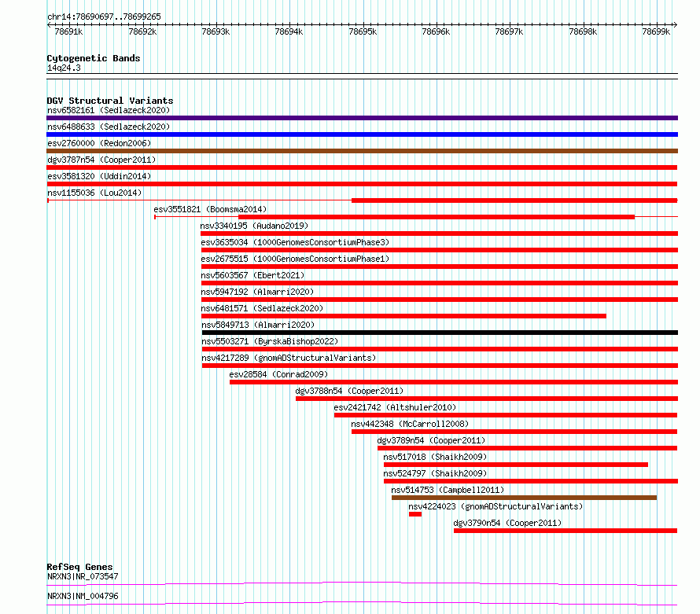Click the 78696k ruler position
The height and width of the screenshot is (614, 700).
tap(436, 31)
